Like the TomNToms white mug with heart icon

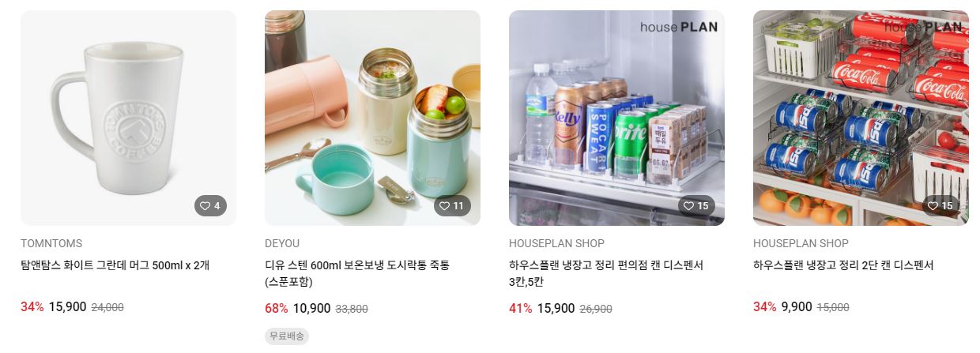[210, 206]
